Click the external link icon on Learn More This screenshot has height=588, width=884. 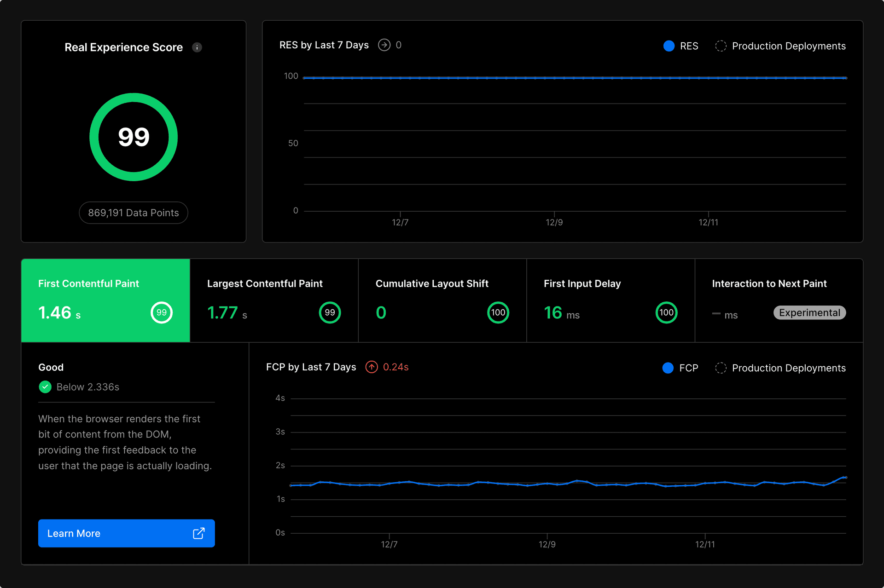[x=198, y=533]
